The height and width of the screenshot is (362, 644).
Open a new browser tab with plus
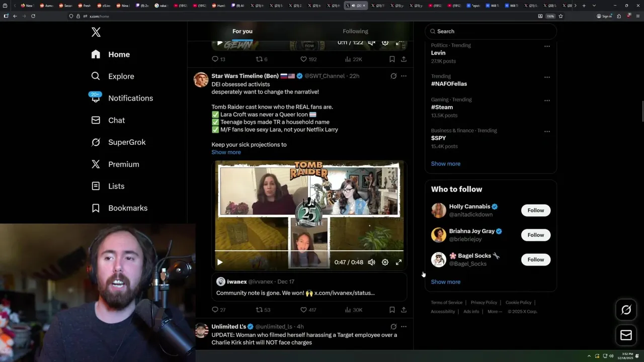(584, 6)
